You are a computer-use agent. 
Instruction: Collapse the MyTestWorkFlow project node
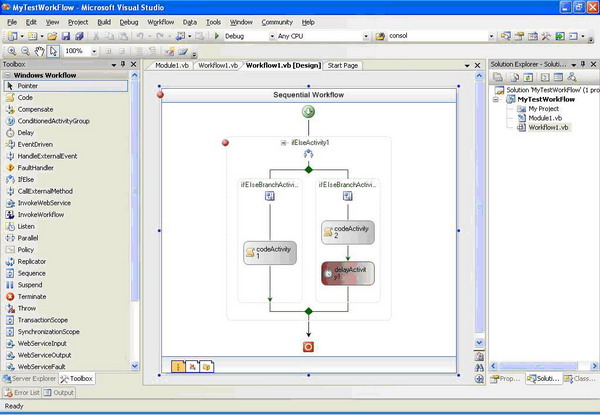496,99
